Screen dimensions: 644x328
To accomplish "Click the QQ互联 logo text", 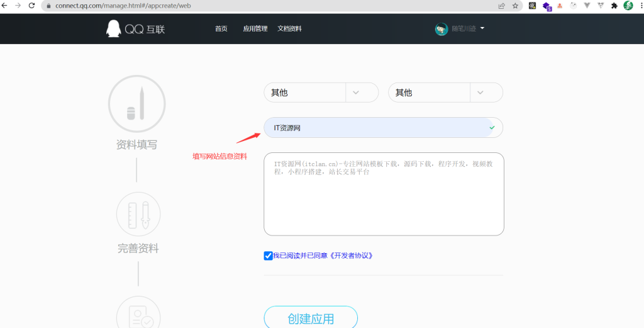I will 145,29.
